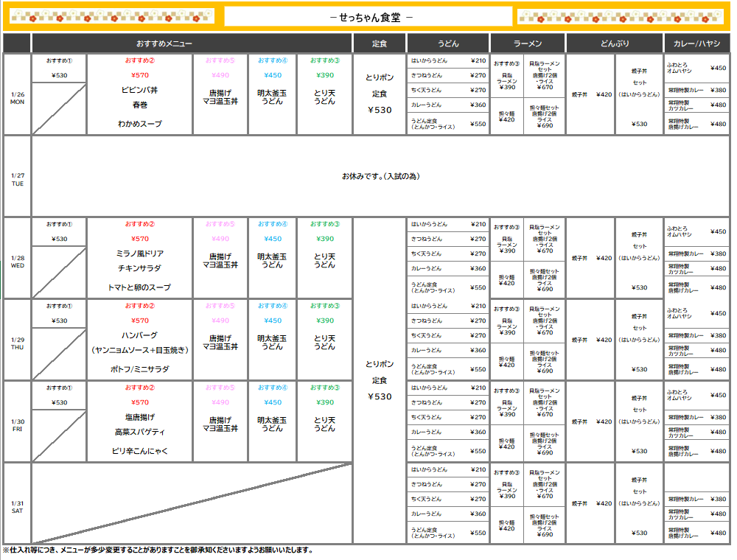The height and width of the screenshot is (560, 737).
Task: Select the ラーメン column header
Action: (x=528, y=43)
